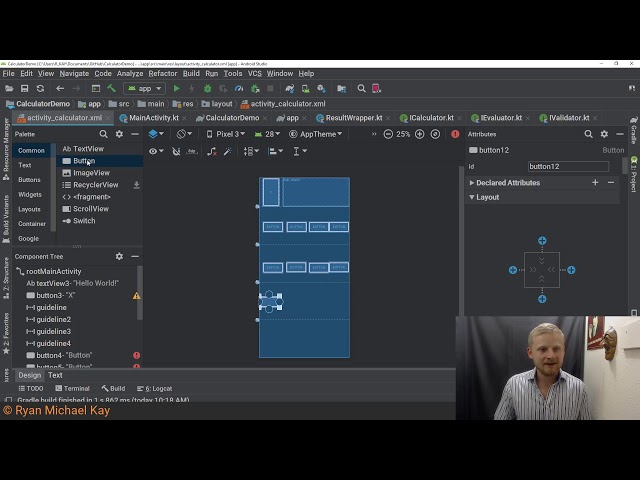
Task: Open the Align dropdown
Action: click(275, 151)
